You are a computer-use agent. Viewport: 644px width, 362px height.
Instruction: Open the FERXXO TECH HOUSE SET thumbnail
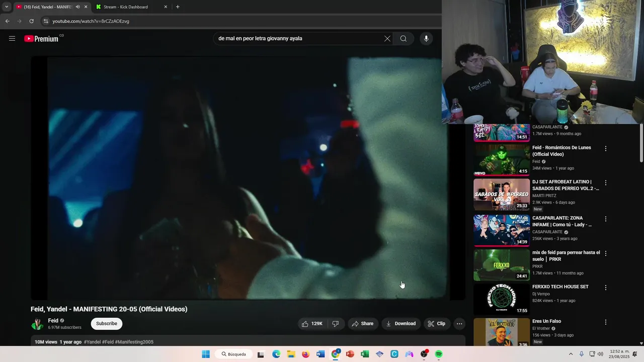click(x=502, y=299)
